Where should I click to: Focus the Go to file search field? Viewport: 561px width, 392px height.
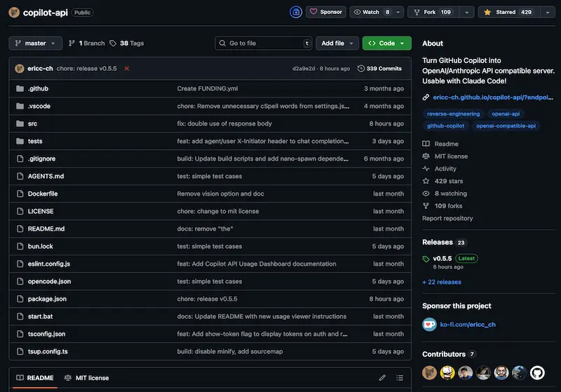tap(264, 43)
